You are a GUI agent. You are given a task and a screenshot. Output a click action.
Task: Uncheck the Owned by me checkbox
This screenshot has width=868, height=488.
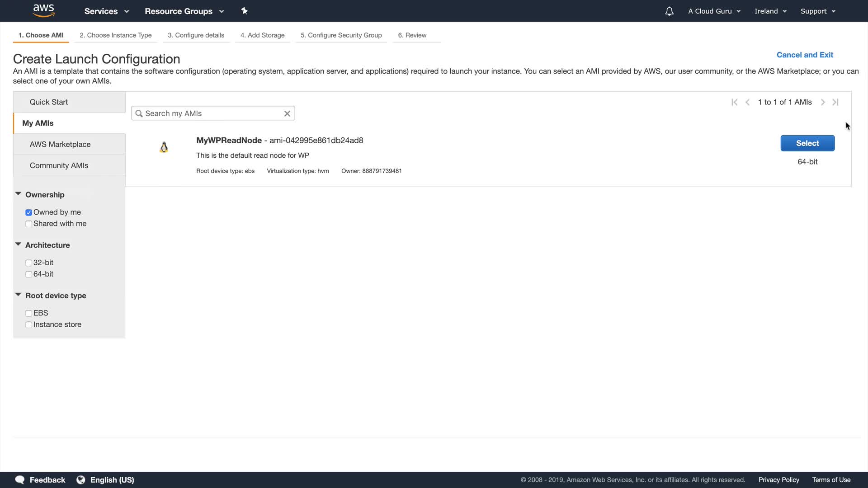coord(28,212)
